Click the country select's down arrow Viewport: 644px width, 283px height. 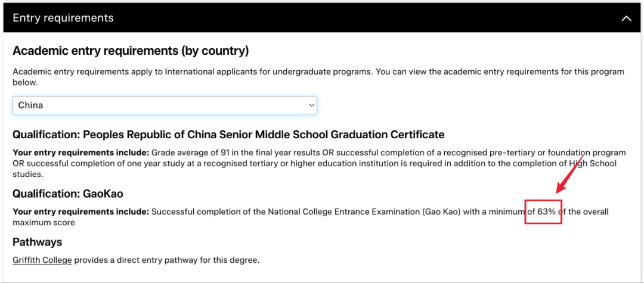(311, 105)
